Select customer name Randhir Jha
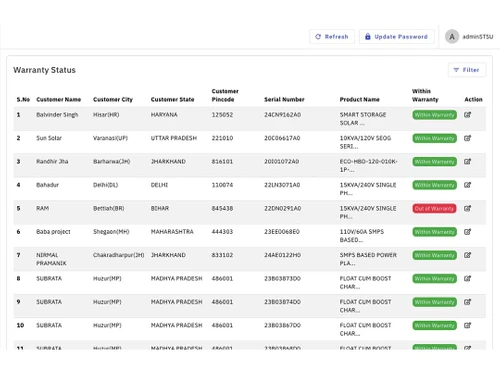The width and height of the screenshot is (500, 375). [52, 161]
